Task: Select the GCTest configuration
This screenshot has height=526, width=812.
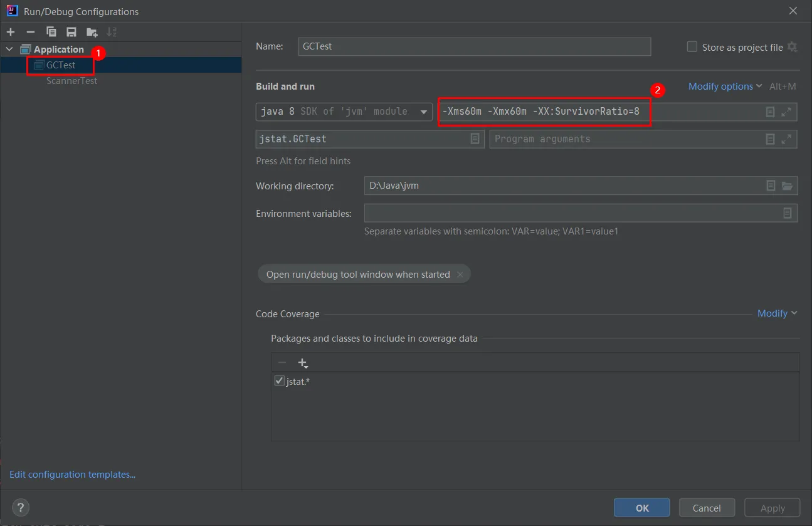Action: click(x=121, y=65)
